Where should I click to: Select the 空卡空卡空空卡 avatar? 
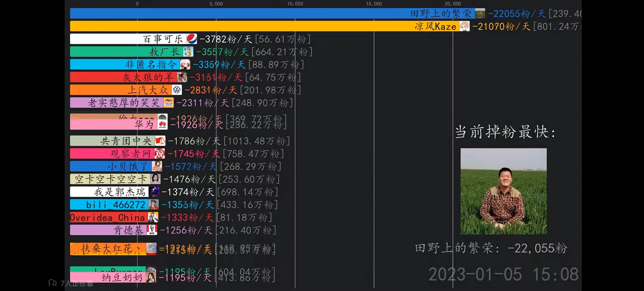tap(155, 179)
